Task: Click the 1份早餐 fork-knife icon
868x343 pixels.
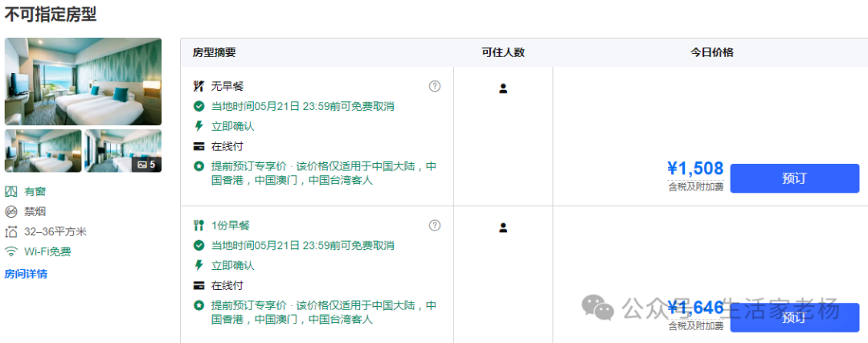Action: (199, 225)
